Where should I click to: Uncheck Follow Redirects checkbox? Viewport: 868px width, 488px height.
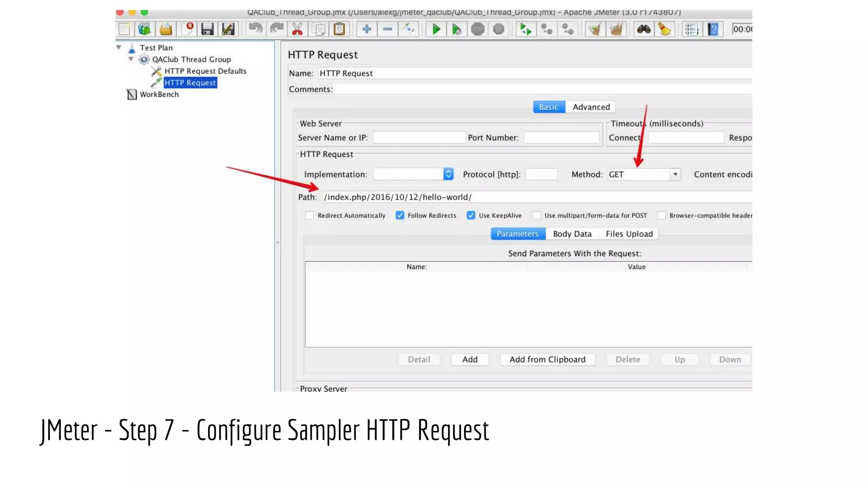click(x=400, y=215)
